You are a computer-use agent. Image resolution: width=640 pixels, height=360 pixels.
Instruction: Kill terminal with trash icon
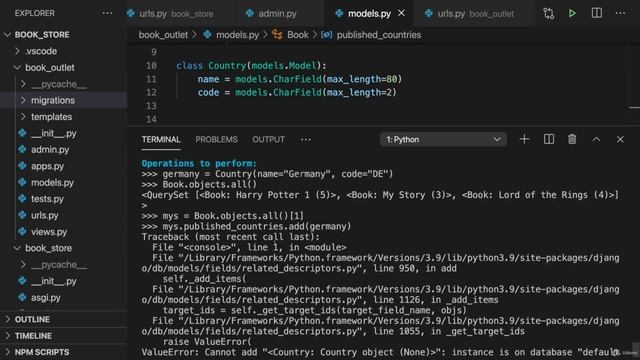coord(572,139)
